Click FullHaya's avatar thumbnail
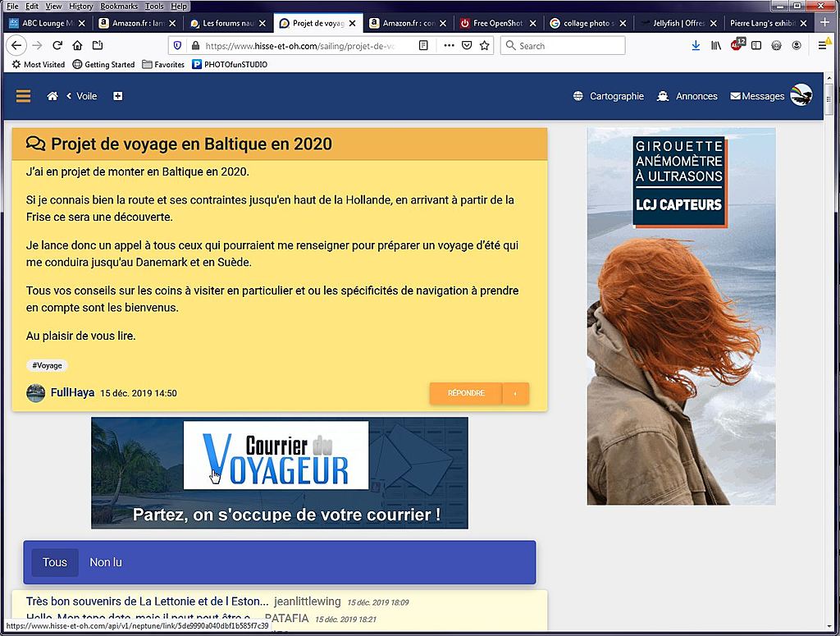This screenshot has height=636, width=840. click(x=36, y=393)
